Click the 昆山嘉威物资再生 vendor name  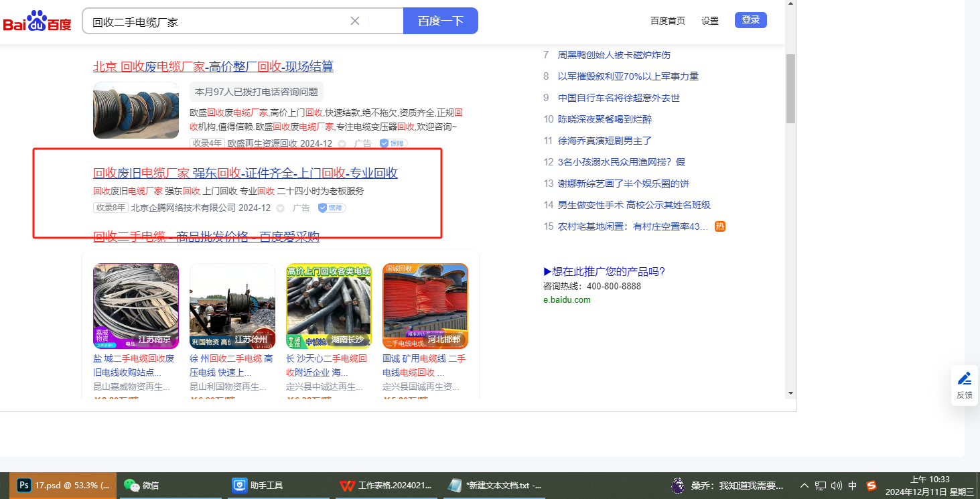[x=131, y=386]
